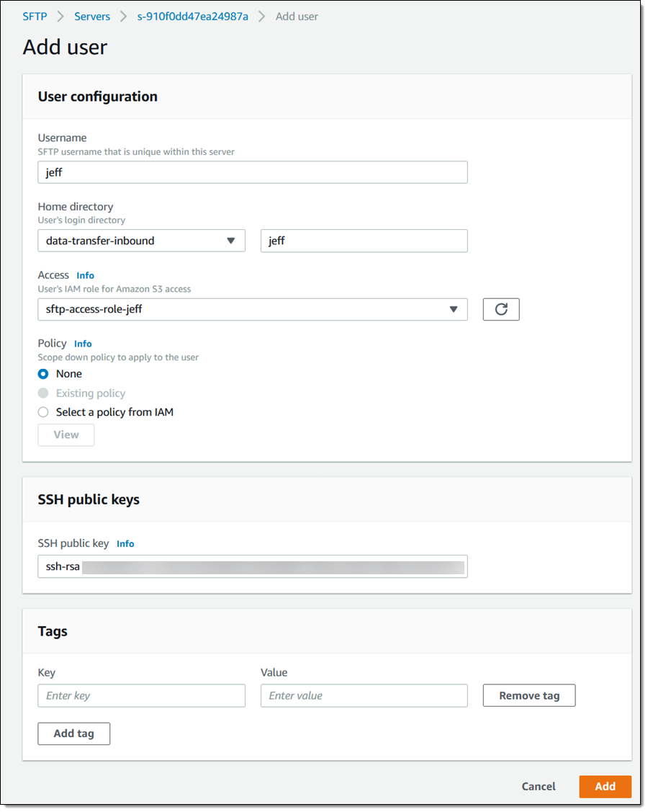Navigate to Servers in the breadcrumb
The height and width of the screenshot is (812, 648).
pyautogui.click(x=92, y=16)
